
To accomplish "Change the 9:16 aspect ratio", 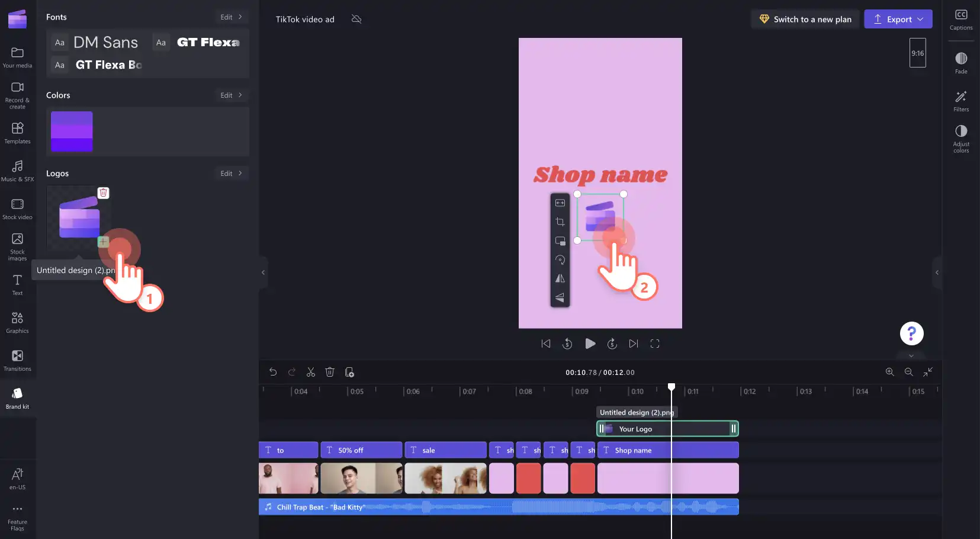I will pyautogui.click(x=918, y=53).
